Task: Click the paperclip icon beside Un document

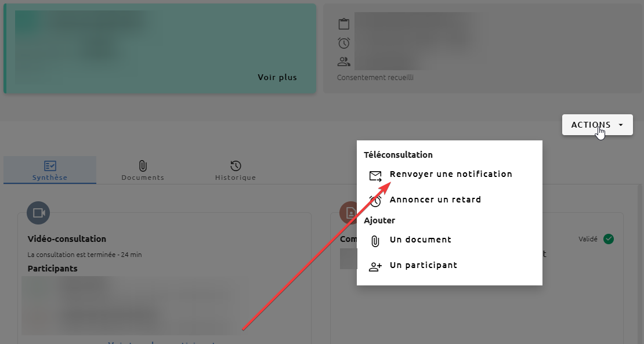Action: (375, 241)
